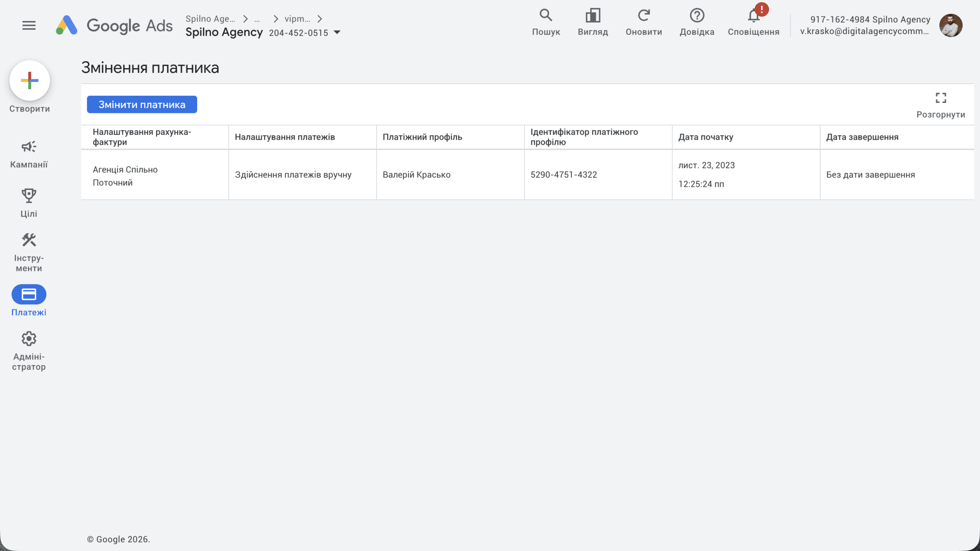This screenshot has width=980, height=551.
Task: Click the Створити plus button
Action: pyautogui.click(x=29, y=81)
